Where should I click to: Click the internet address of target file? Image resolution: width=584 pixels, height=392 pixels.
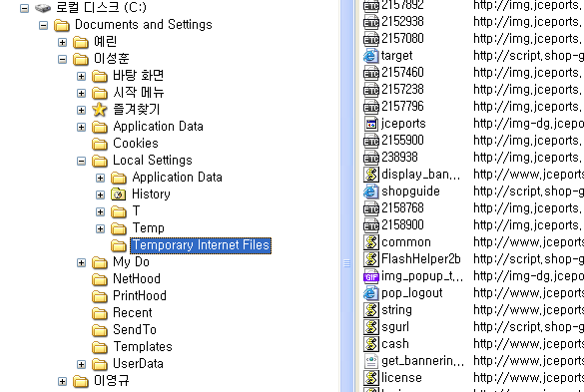[x=528, y=56]
